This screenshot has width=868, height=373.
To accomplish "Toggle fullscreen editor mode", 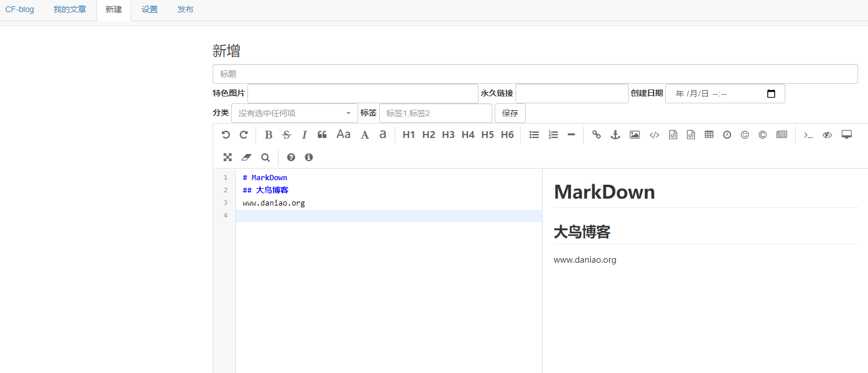I will [228, 157].
